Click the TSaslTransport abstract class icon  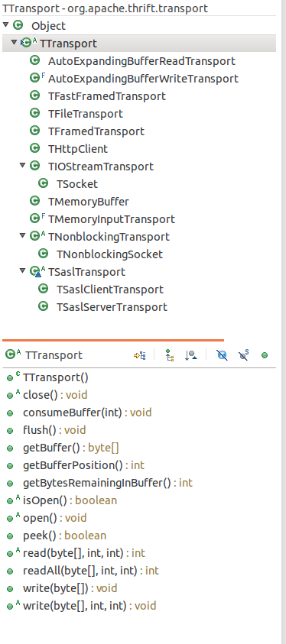tap(37, 271)
